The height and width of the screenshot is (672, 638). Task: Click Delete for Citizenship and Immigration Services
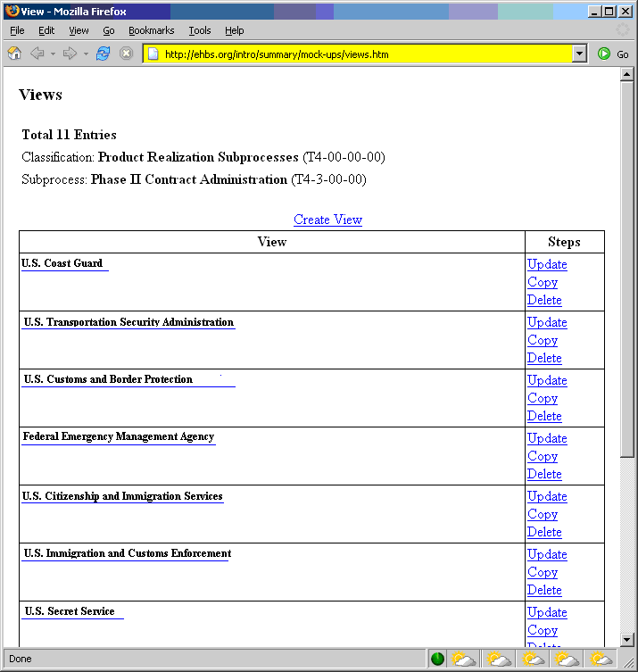tap(544, 532)
